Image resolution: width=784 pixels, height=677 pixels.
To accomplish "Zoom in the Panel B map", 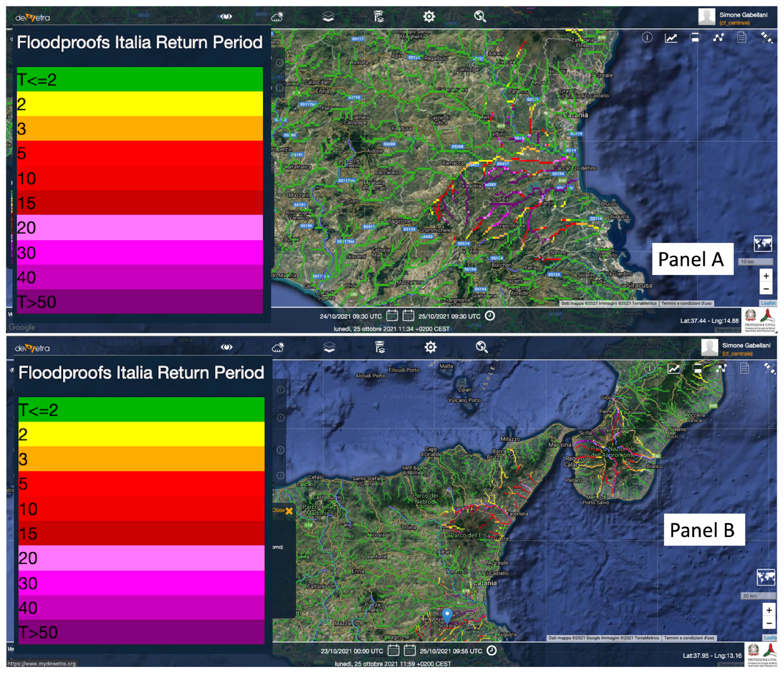I will tap(769, 610).
